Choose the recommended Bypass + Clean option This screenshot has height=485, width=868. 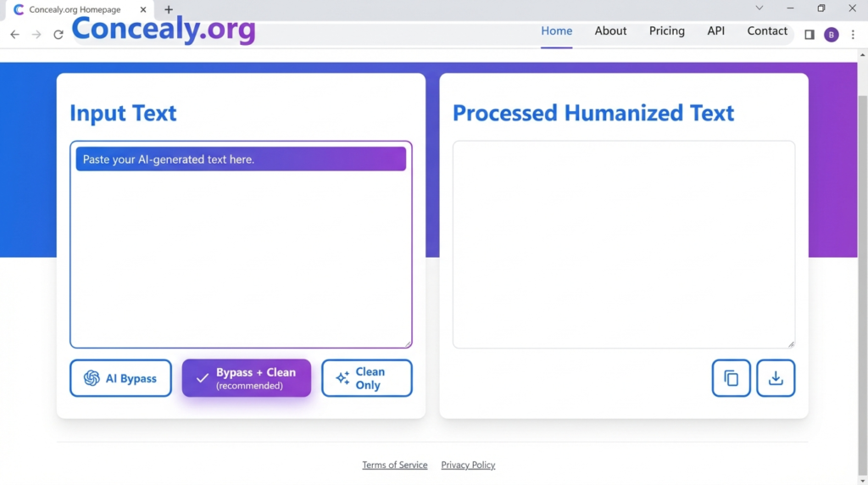246,378
